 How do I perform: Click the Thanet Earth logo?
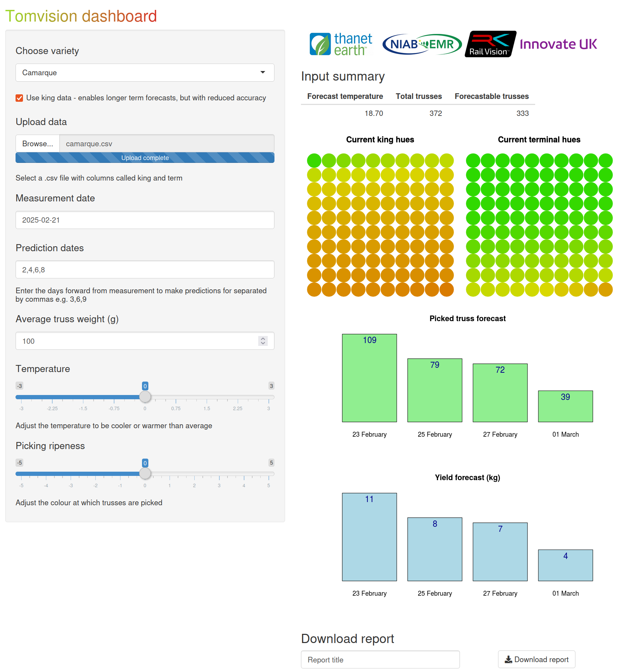pos(341,44)
